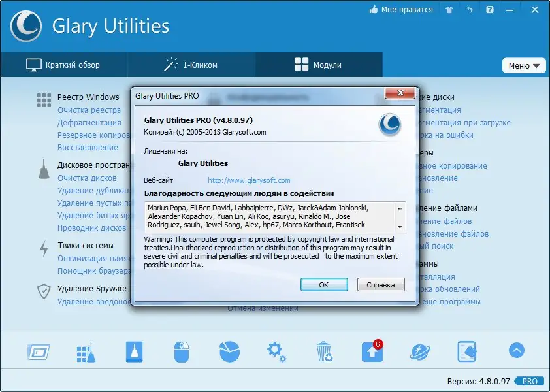Image resolution: width=550 pixels, height=392 pixels.
Task: Open the gears process manager icon
Action: click(x=277, y=352)
